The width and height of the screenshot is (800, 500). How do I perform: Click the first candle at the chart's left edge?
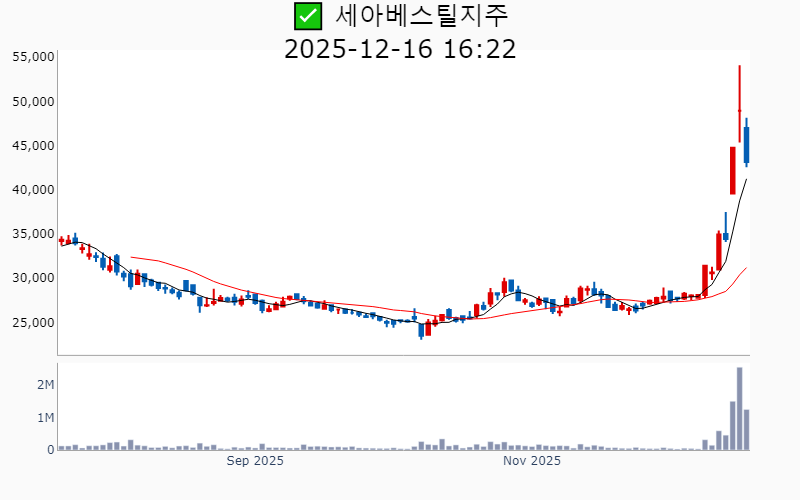[x=61, y=240]
